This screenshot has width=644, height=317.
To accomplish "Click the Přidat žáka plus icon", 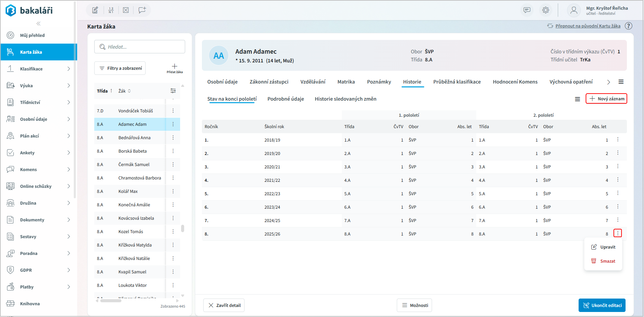I will pos(174,66).
